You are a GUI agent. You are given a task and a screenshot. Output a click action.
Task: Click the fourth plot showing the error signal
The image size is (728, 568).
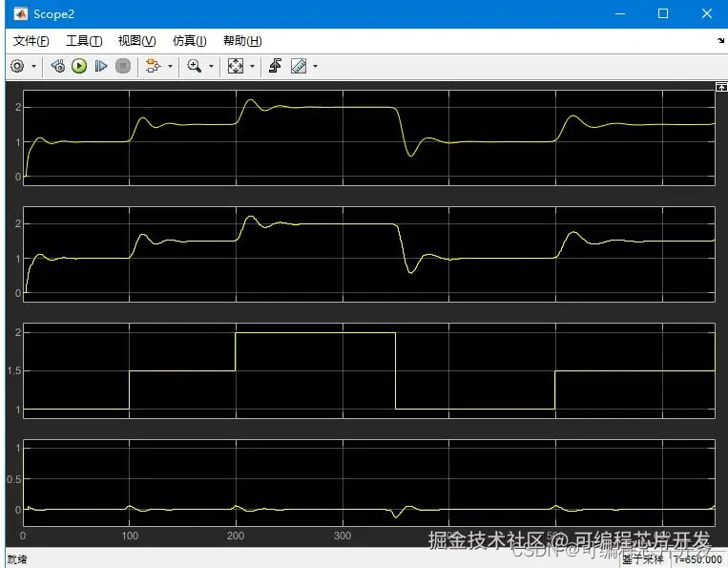369,483
